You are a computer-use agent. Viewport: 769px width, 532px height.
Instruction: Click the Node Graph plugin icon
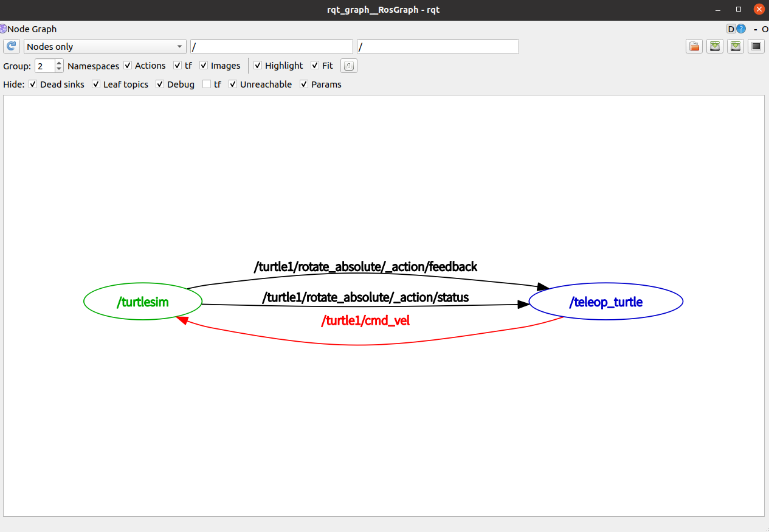[3, 29]
